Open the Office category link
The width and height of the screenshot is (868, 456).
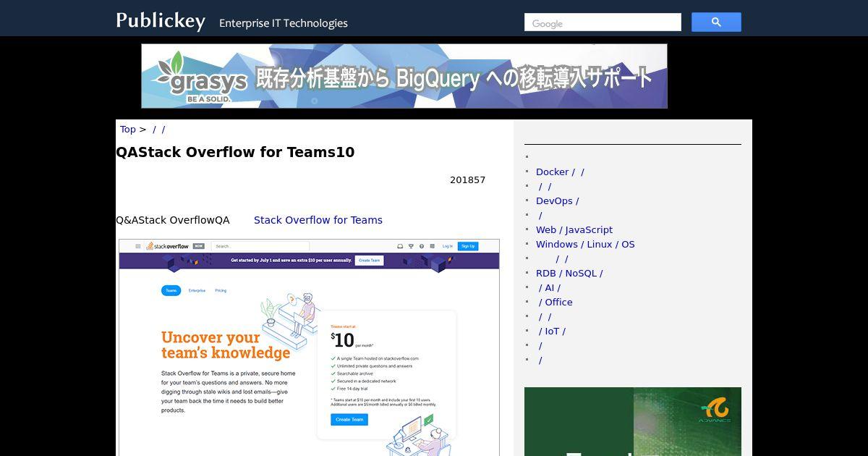(555, 302)
